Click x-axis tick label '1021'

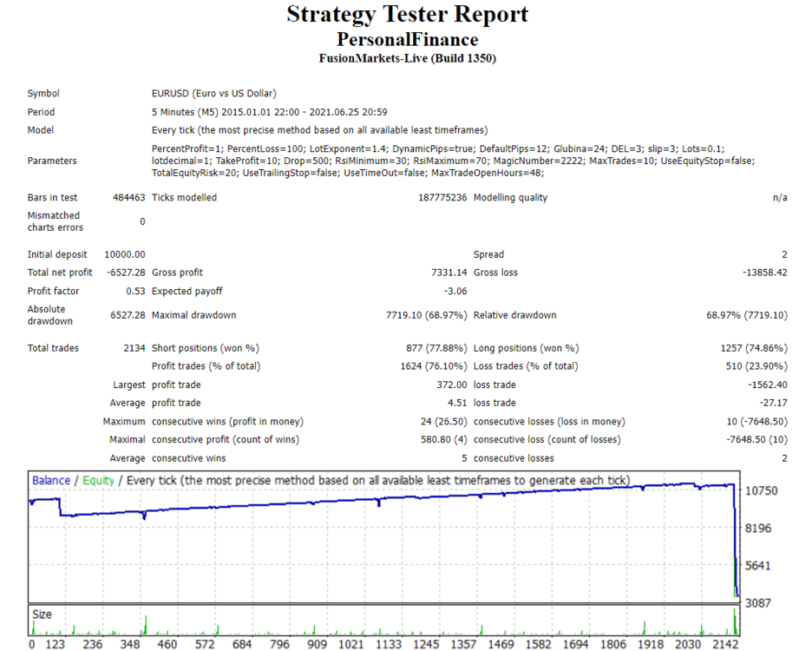point(351,644)
